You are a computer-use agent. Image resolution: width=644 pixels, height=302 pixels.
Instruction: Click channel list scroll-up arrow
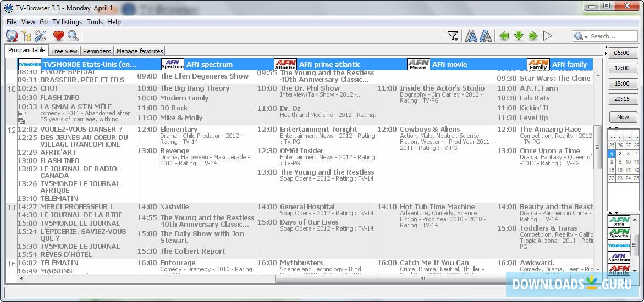tap(635, 220)
